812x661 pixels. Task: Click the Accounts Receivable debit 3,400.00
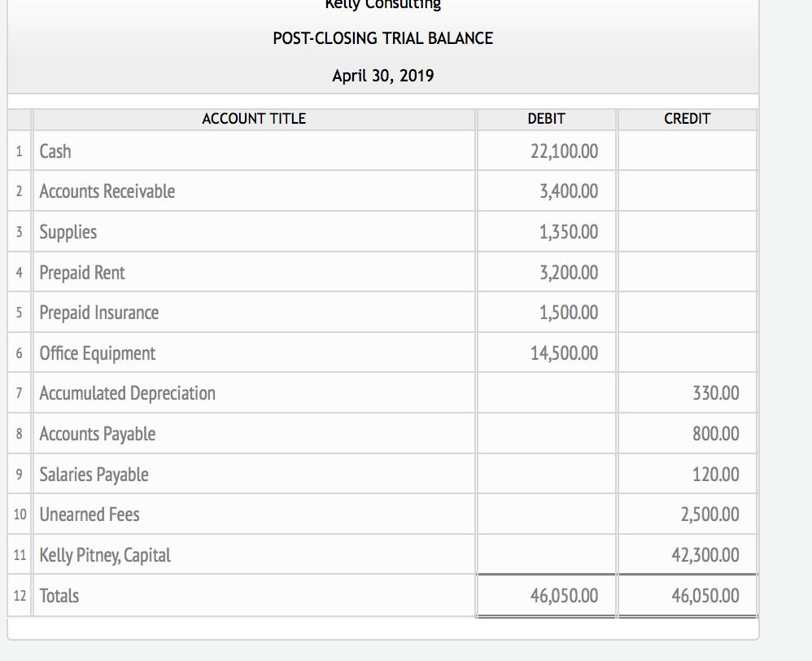click(x=569, y=191)
